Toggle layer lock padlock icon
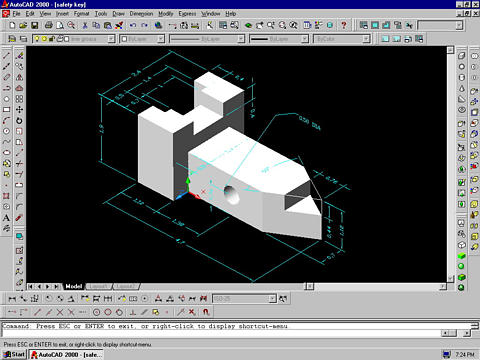The image size is (480, 360). tap(52, 39)
